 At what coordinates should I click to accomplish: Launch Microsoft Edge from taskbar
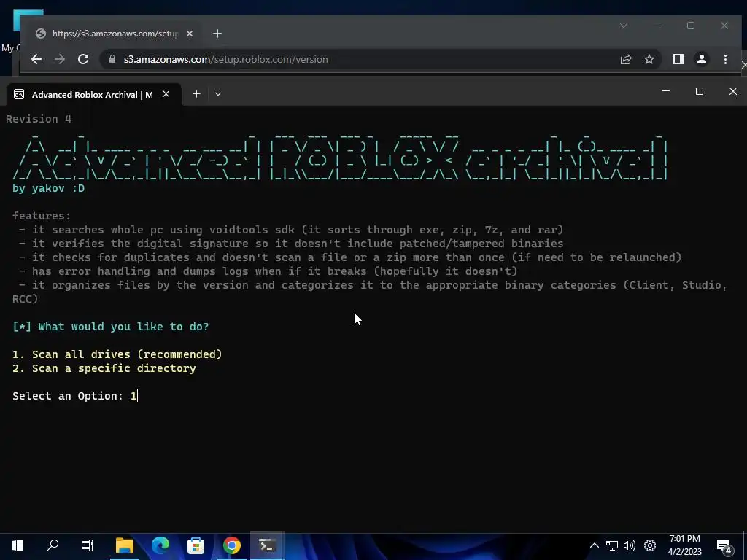coord(160,545)
